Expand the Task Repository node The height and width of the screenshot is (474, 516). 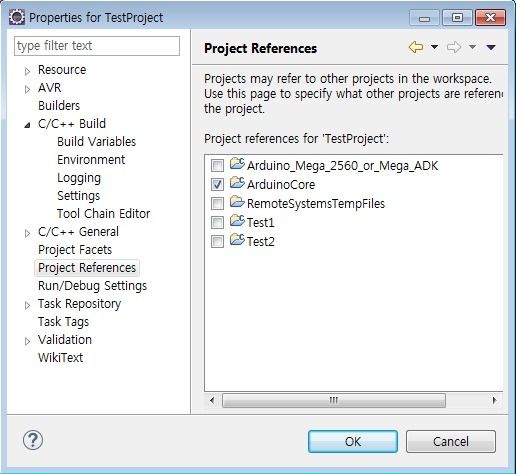pos(27,305)
